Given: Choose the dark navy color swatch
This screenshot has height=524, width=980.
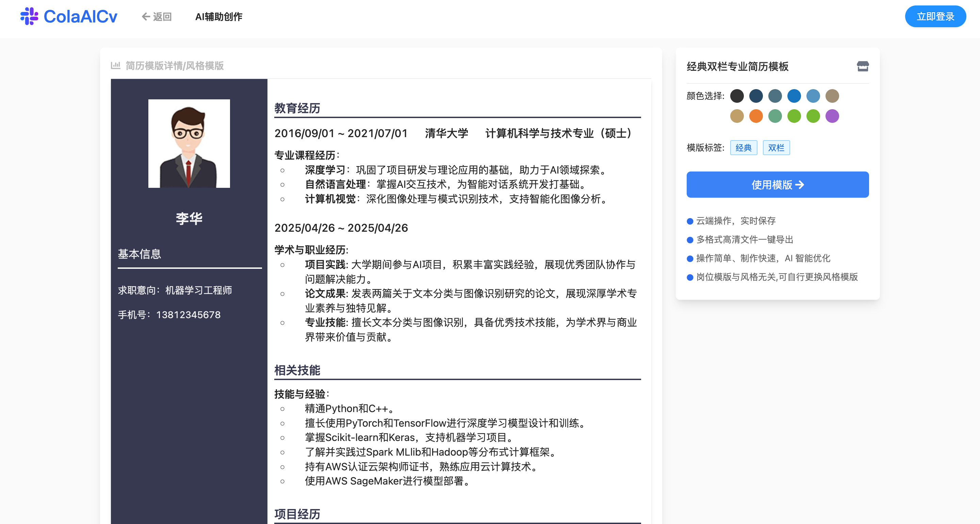Looking at the screenshot, I should [x=755, y=96].
